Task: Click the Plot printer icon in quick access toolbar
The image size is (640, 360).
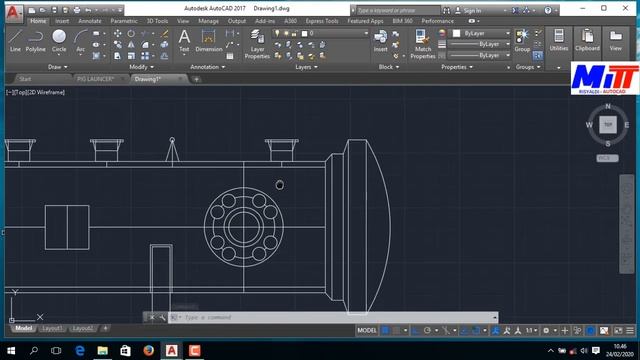Action: click(77, 10)
